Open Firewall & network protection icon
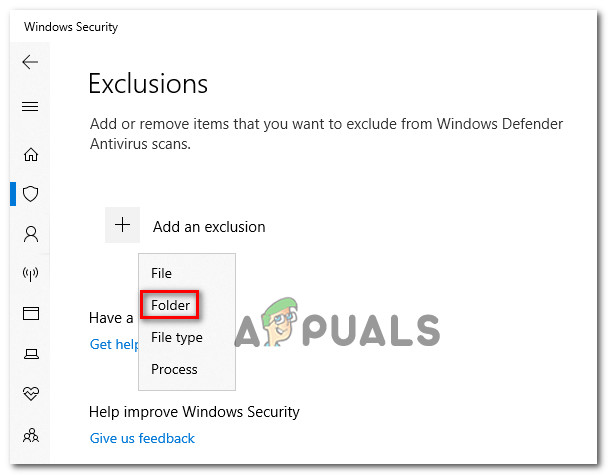The height and width of the screenshot is (475, 608). click(31, 274)
